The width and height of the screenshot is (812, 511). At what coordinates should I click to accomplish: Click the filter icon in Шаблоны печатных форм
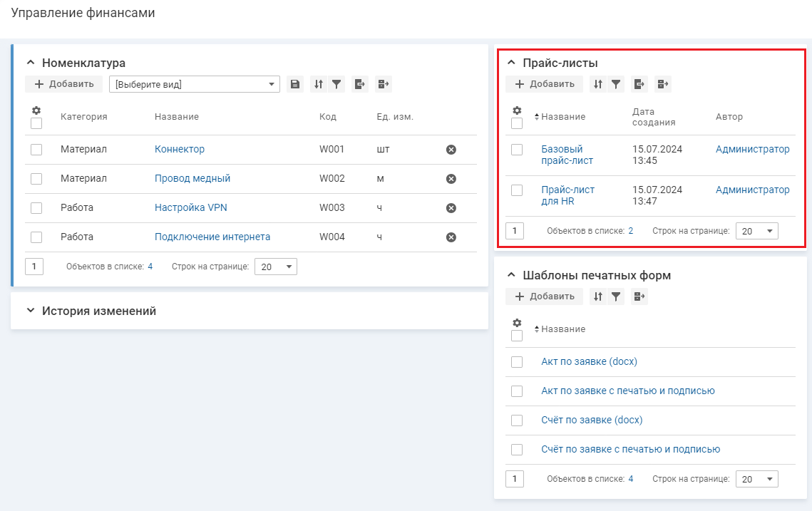tap(616, 296)
